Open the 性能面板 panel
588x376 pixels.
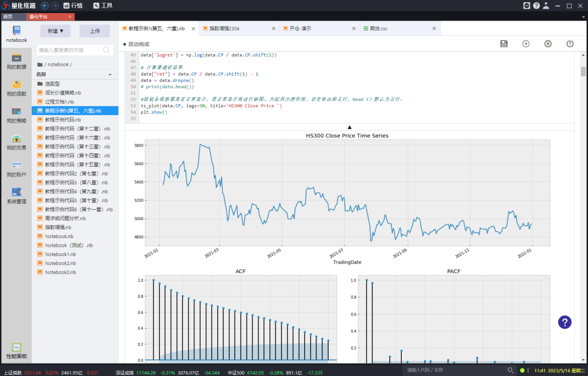click(16, 350)
